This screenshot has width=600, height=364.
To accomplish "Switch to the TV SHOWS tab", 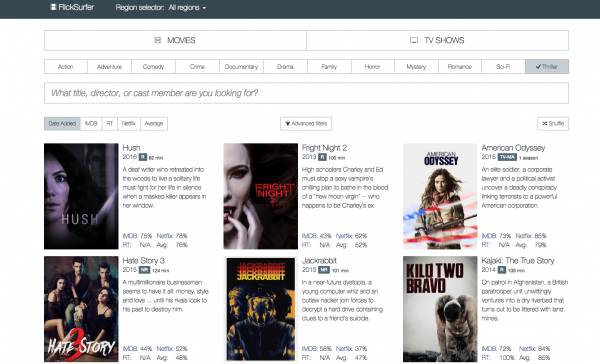I will [x=437, y=40].
